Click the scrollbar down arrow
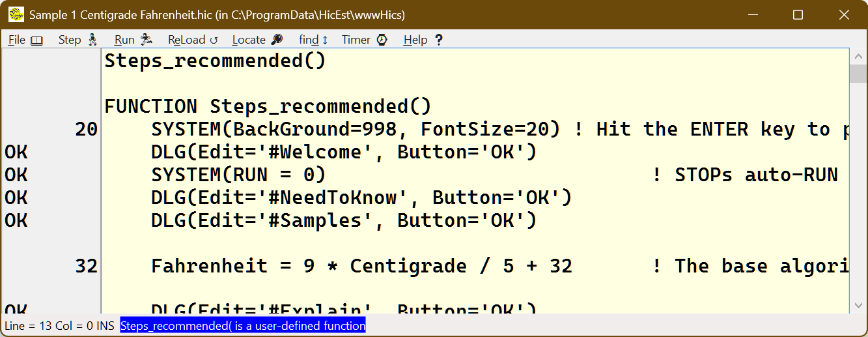Screen dimensions: 868x337 pyautogui.click(x=858, y=305)
